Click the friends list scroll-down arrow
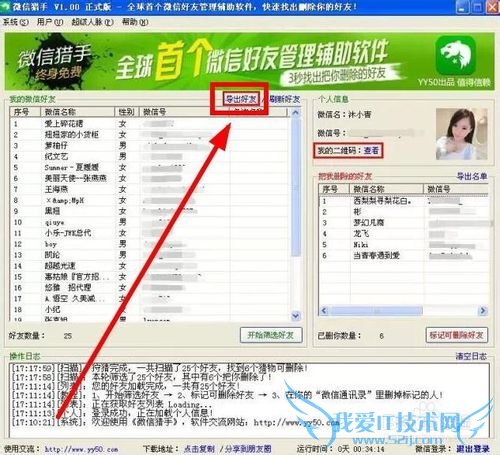 tap(295, 315)
